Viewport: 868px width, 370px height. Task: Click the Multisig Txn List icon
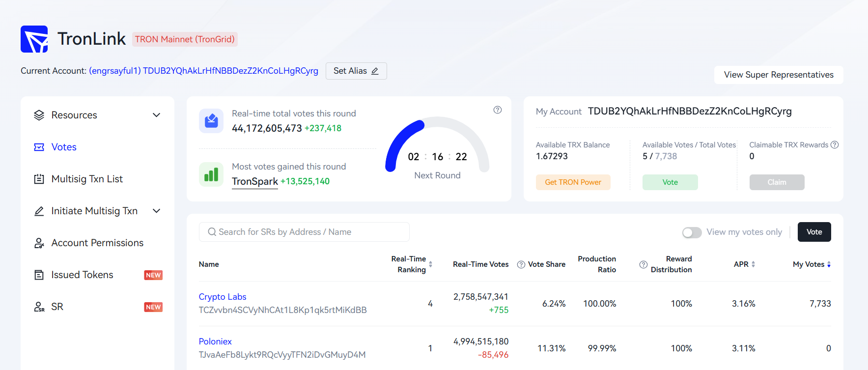pos(39,179)
